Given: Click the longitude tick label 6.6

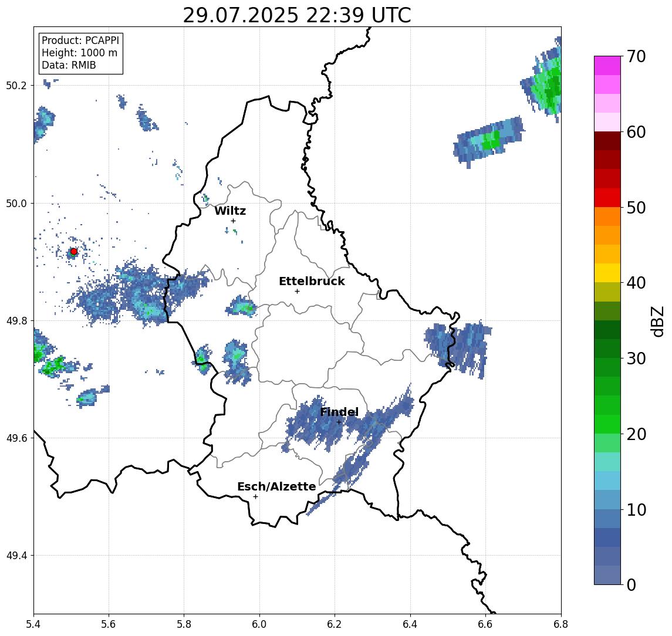Looking at the screenshot, I should point(485,624).
